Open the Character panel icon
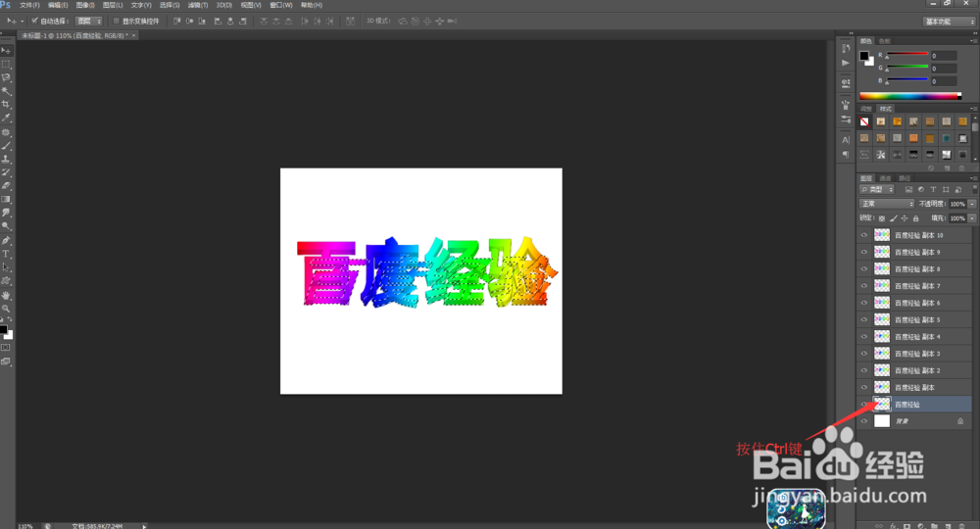 pyautogui.click(x=846, y=140)
